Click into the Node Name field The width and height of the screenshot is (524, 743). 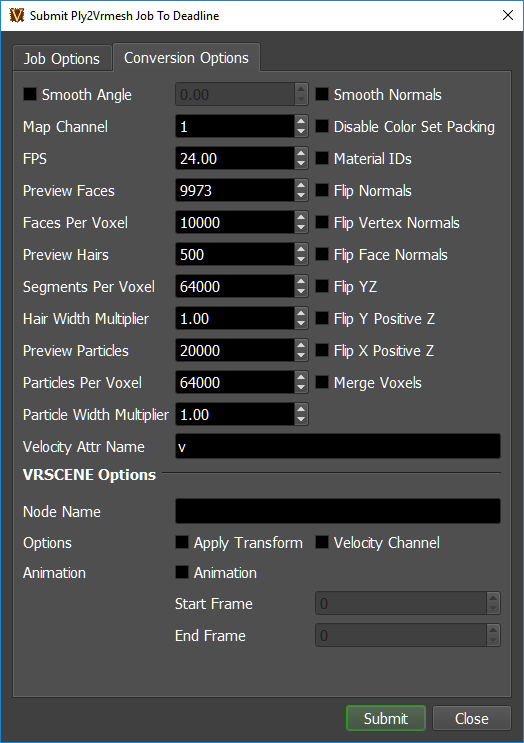click(338, 511)
